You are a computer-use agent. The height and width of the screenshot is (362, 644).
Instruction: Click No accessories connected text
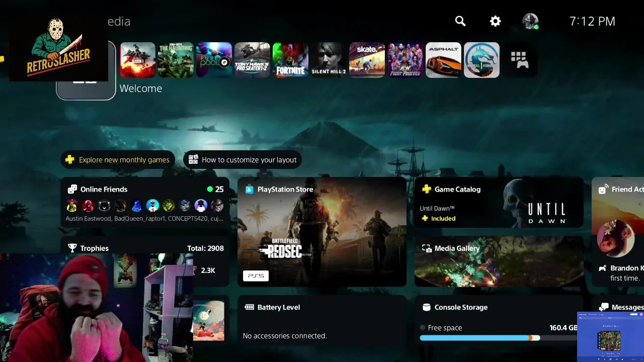[x=285, y=336]
